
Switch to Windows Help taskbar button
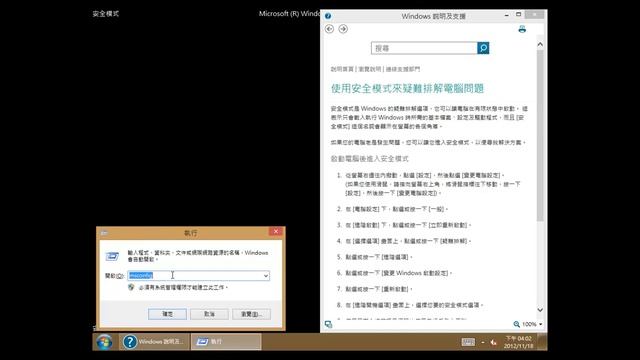154,342
